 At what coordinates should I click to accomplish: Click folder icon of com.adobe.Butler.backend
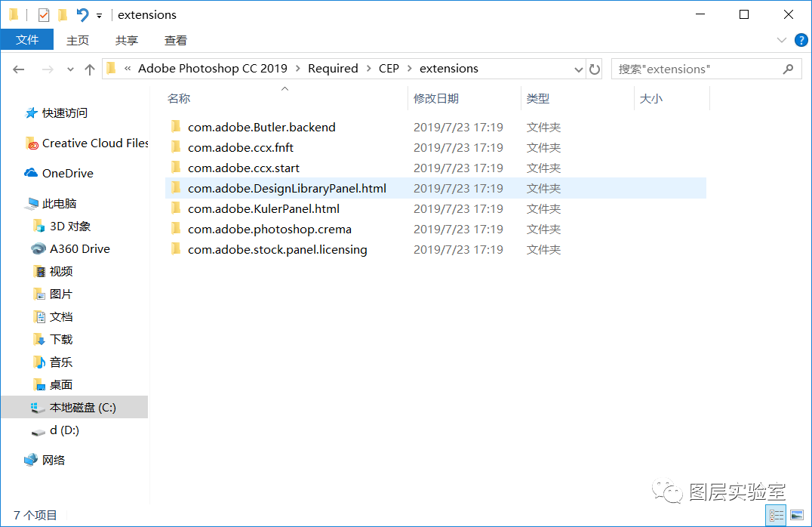click(176, 126)
